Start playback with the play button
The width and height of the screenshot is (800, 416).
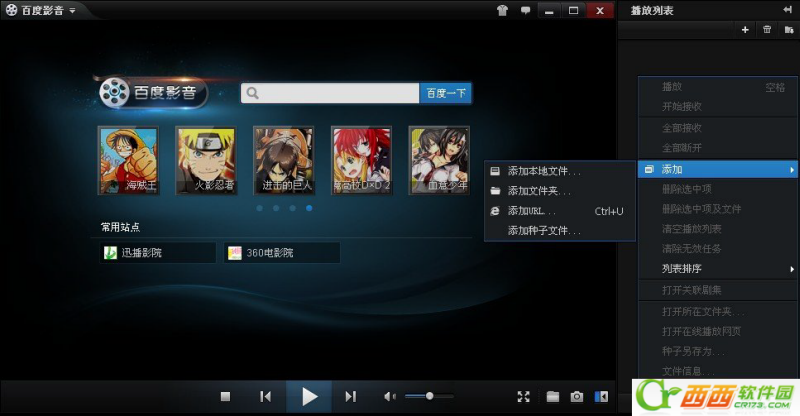309,397
